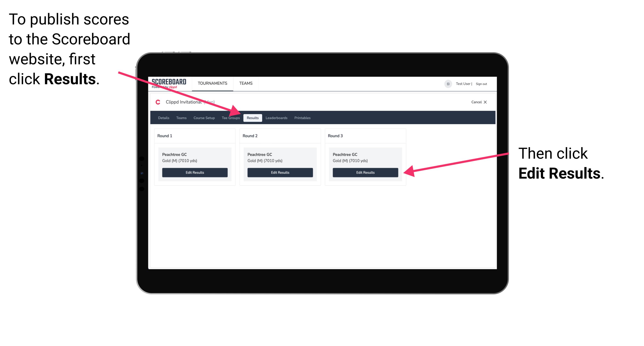Select the Tee Groups tab

[x=230, y=118]
